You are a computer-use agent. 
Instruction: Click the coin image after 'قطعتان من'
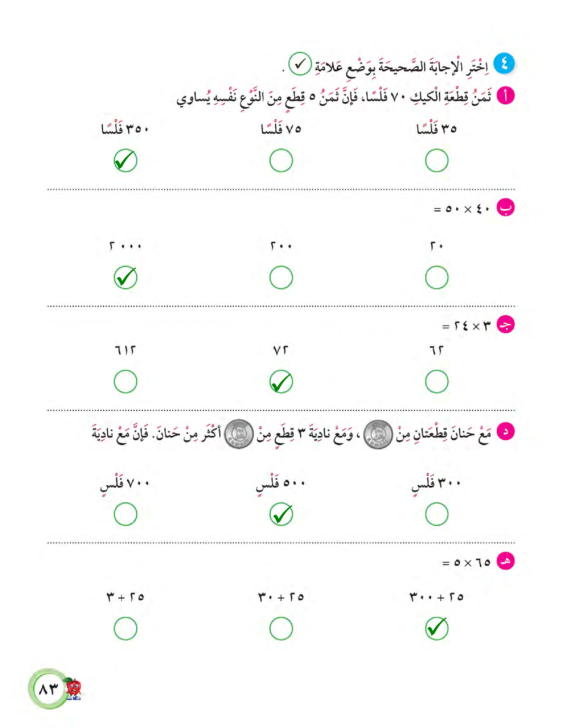pyautogui.click(x=378, y=434)
